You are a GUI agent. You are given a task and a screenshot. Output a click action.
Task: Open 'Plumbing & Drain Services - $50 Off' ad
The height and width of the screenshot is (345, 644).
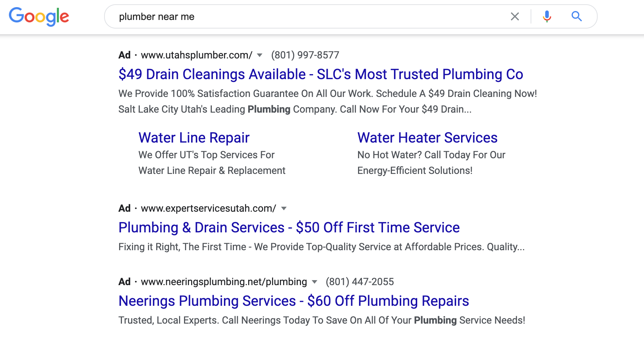coord(289,227)
